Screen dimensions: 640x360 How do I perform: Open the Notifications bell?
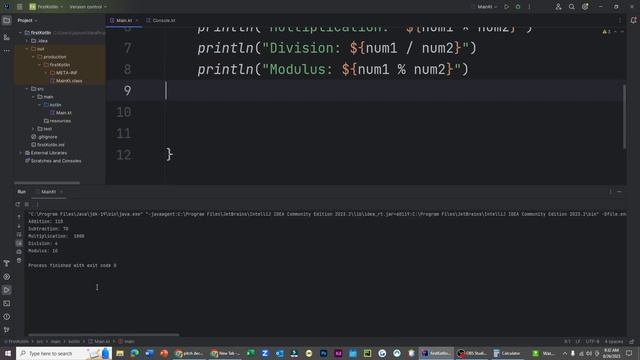pos(633,20)
